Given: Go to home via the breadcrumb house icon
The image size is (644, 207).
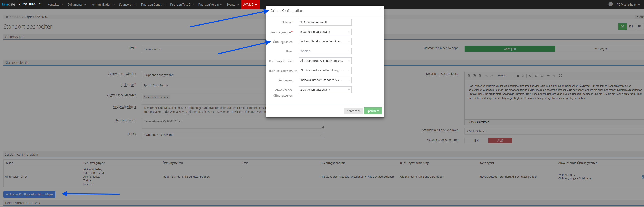Looking at the screenshot, I should click(x=7, y=17).
